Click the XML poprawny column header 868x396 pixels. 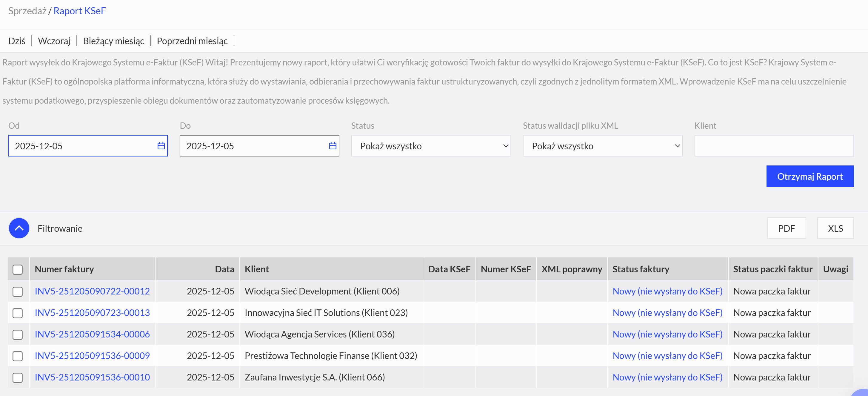point(572,269)
